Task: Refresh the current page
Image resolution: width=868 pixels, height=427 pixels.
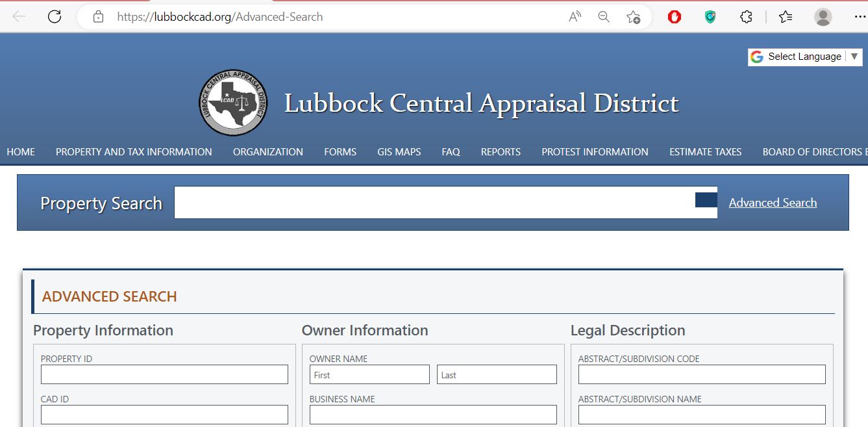Action: tap(55, 16)
